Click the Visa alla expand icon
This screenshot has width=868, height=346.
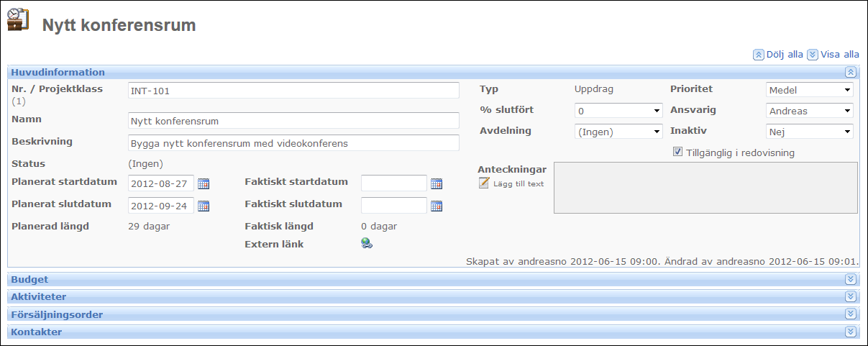813,54
